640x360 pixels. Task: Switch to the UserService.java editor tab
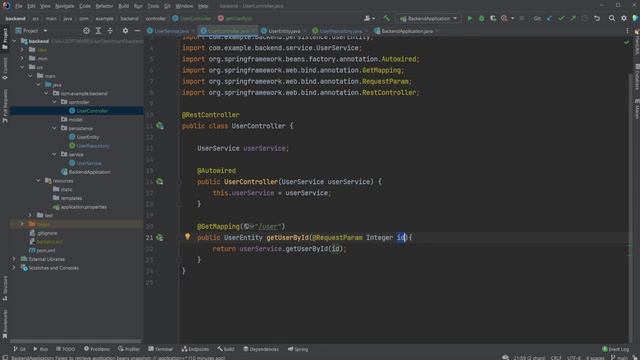[171, 31]
